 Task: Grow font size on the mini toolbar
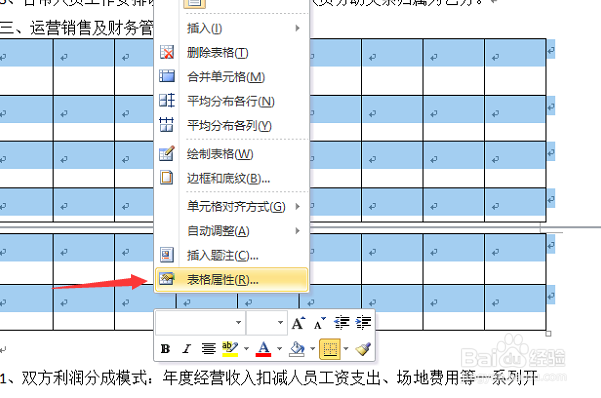(x=299, y=323)
